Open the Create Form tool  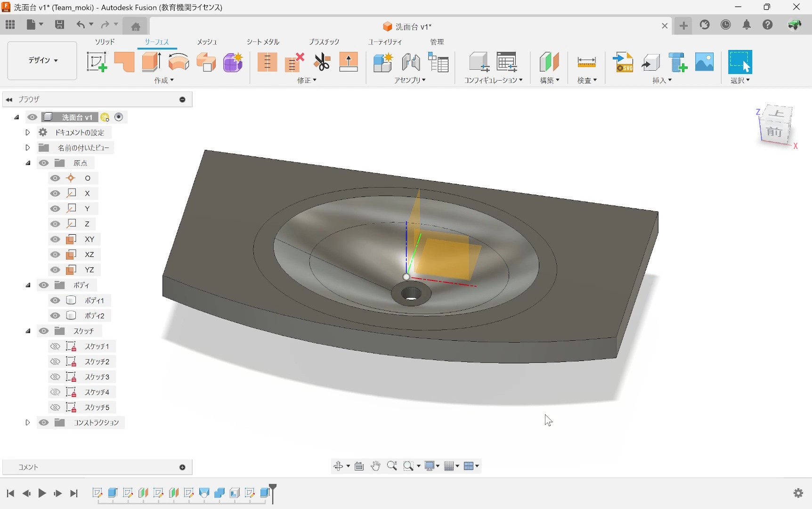[x=233, y=62]
